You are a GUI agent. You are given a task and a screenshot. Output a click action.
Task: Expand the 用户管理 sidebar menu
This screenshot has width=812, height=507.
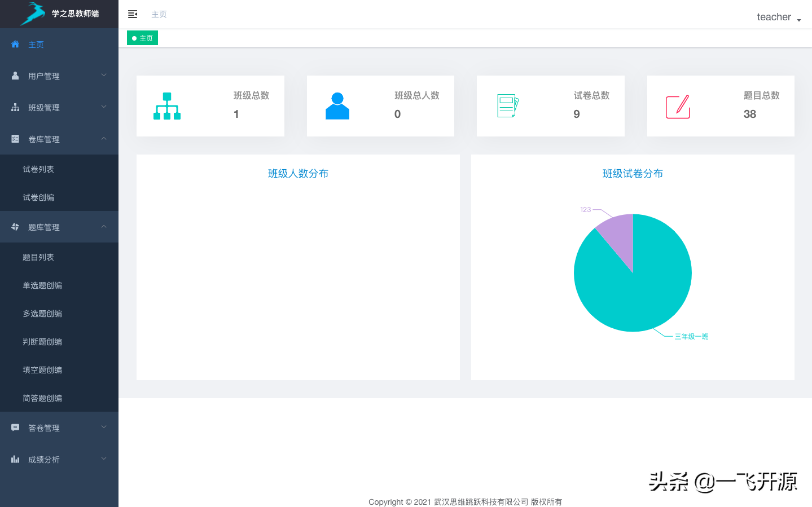pyautogui.click(x=59, y=76)
